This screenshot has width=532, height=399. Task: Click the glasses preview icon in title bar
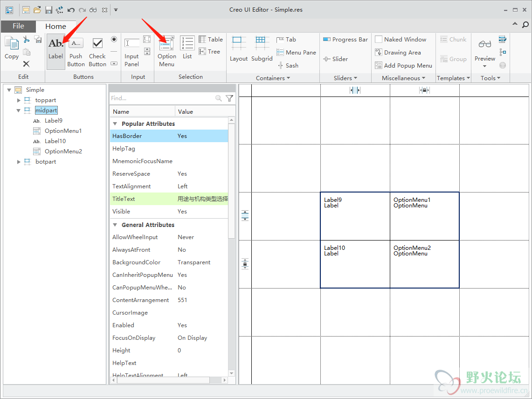[x=93, y=10]
